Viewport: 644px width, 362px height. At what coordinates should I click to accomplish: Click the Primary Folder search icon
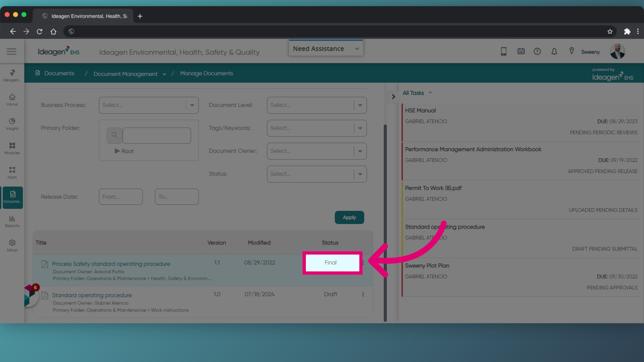[x=114, y=135]
